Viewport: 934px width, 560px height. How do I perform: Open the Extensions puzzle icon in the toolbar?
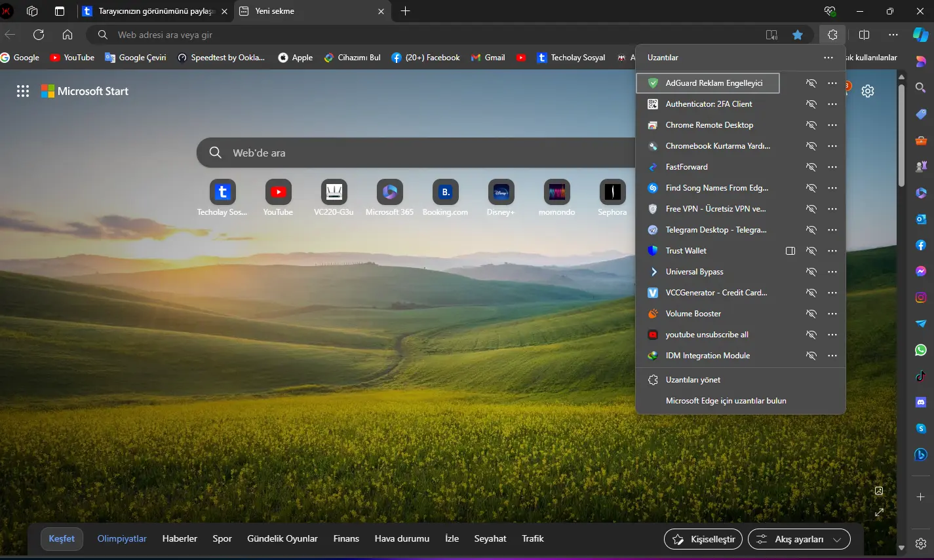click(832, 35)
